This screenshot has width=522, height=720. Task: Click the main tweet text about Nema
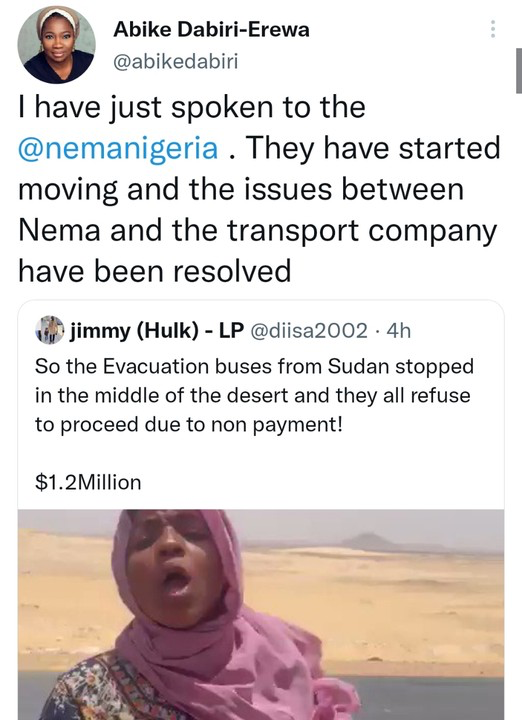(259, 189)
